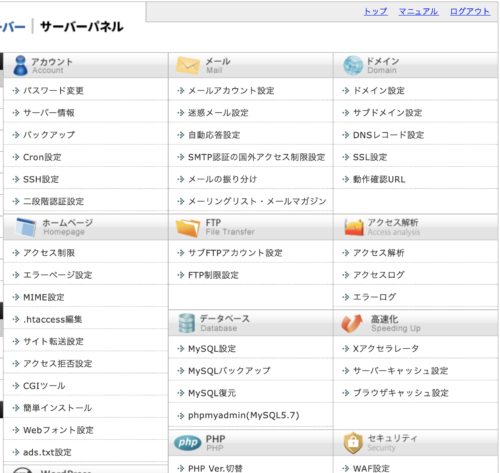Click the Database cylinder icon
The width and height of the screenshot is (500, 473).
(x=186, y=323)
